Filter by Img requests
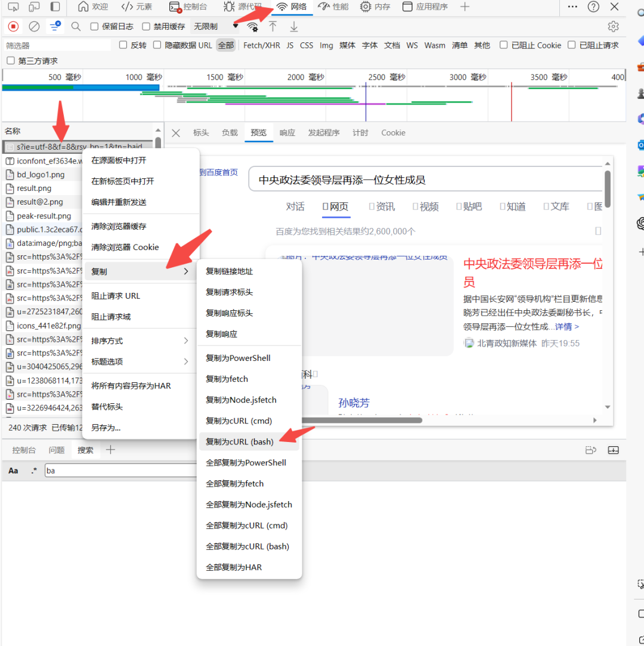 tap(326, 45)
